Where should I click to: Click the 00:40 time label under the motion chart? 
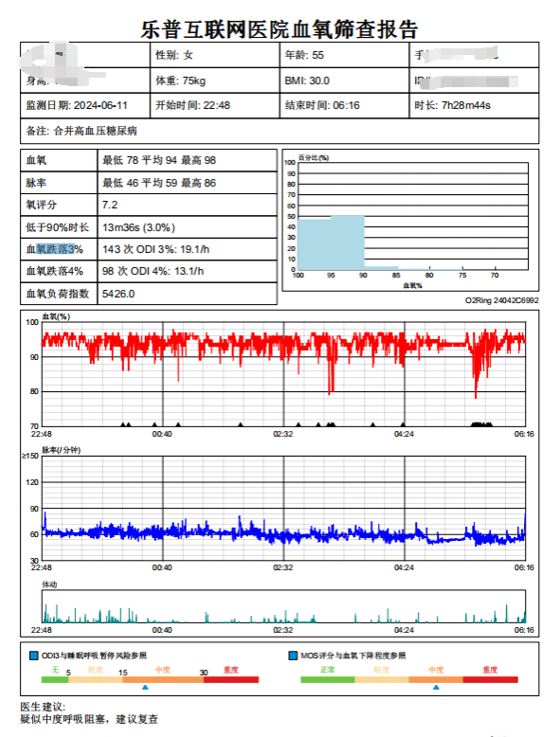[x=162, y=630]
